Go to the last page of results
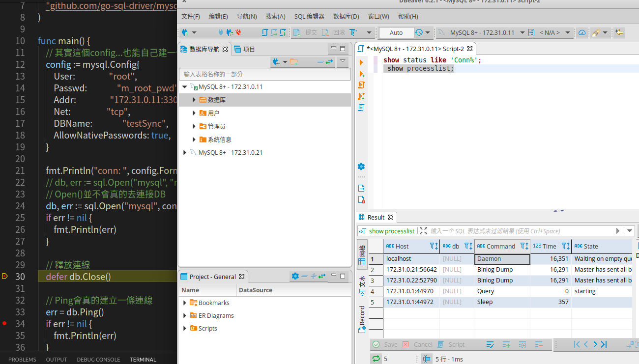 [x=604, y=344]
